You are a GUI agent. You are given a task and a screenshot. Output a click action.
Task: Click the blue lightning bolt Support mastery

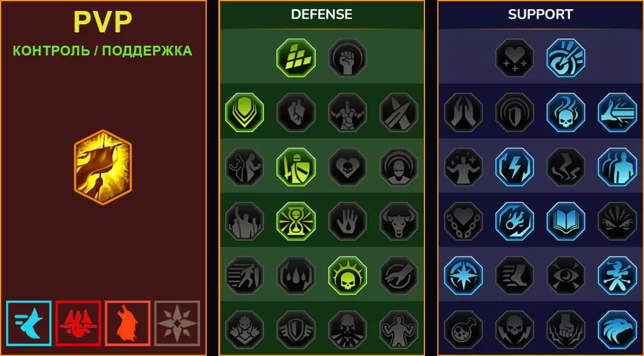[514, 166]
